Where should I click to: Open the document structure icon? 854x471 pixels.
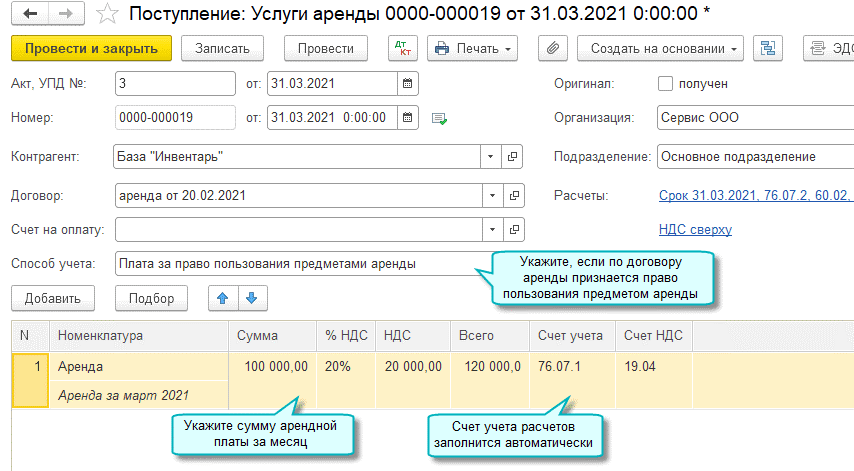point(768,48)
